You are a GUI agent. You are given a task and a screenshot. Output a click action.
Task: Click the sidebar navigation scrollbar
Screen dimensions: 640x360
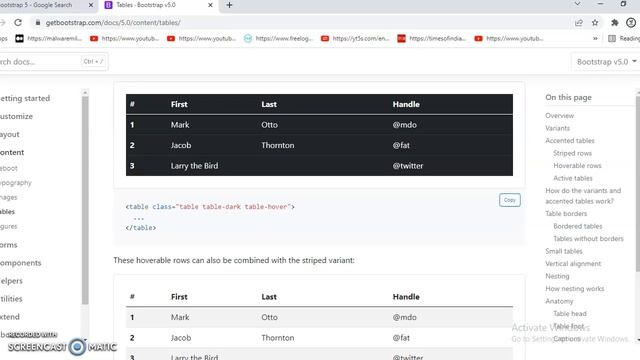pos(85,200)
